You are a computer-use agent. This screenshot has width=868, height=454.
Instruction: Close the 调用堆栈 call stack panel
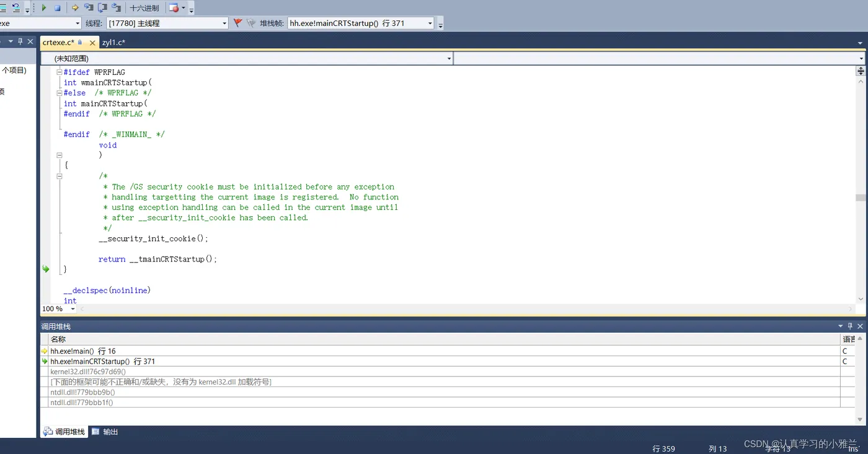coord(860,326)
